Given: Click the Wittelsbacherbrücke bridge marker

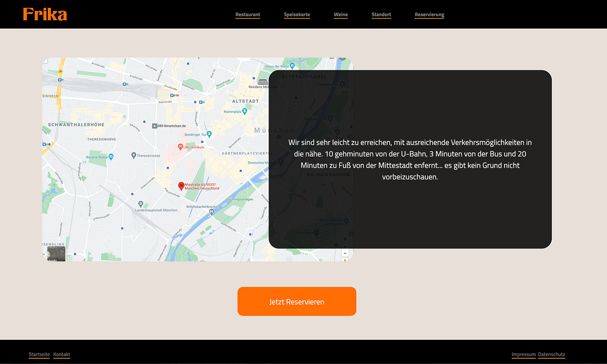Looking at the screenshot, I should click(211, 212).
